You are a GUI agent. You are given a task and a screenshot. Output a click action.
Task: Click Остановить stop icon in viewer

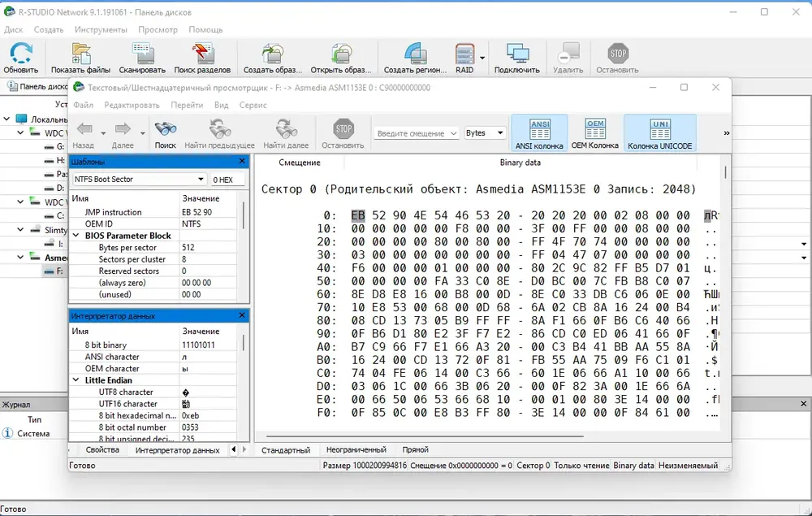[x=343, y=128]
